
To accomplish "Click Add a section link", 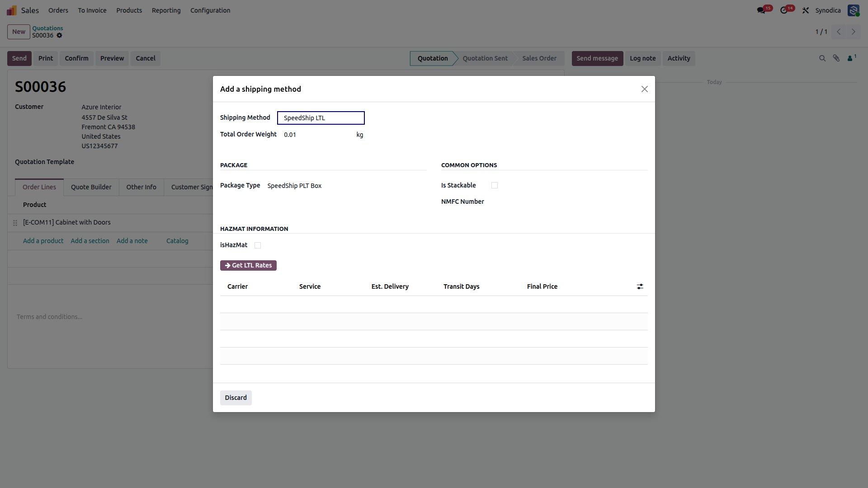I will (90, 241).
